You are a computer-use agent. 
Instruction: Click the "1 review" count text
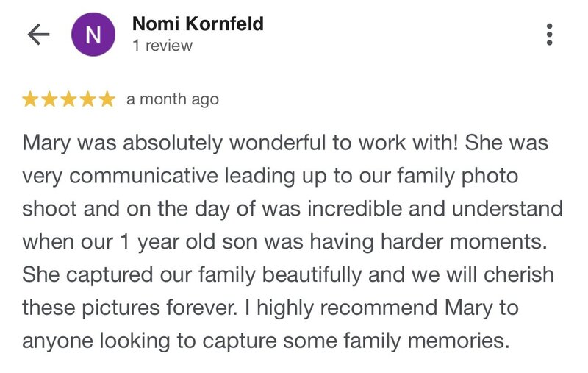pyautogui.click(x=162, y=46)
